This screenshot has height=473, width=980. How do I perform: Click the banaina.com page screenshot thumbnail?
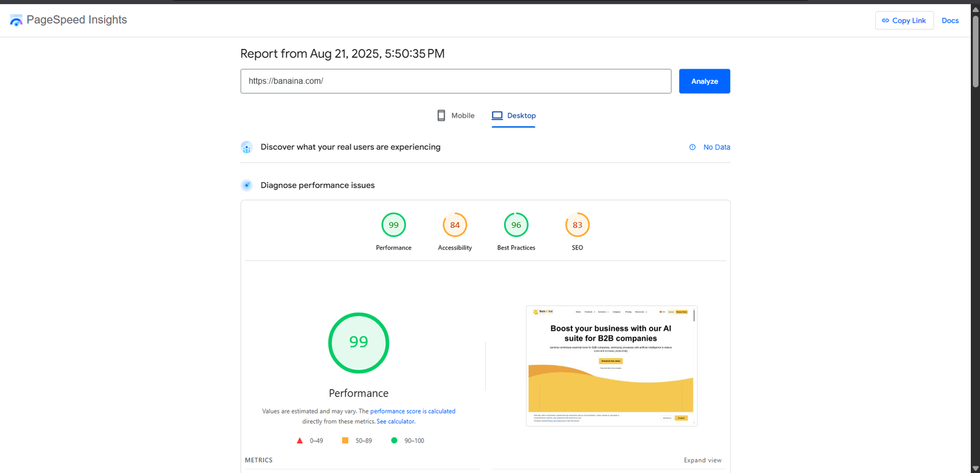coord(611,366)
